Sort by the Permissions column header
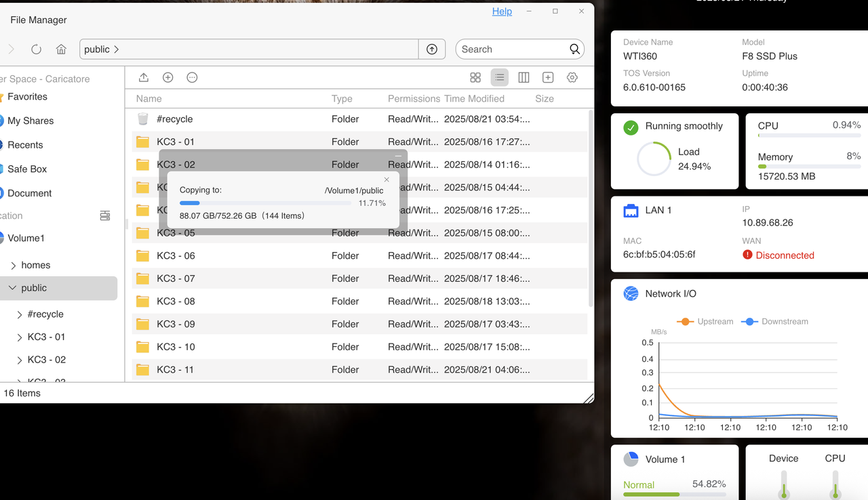 coord(414,98)
